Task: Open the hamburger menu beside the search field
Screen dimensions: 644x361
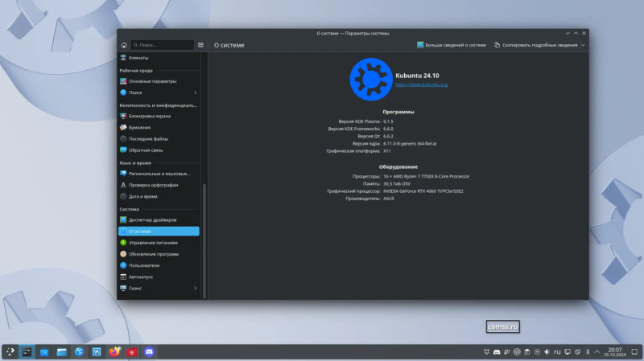Action: (200, 45)
